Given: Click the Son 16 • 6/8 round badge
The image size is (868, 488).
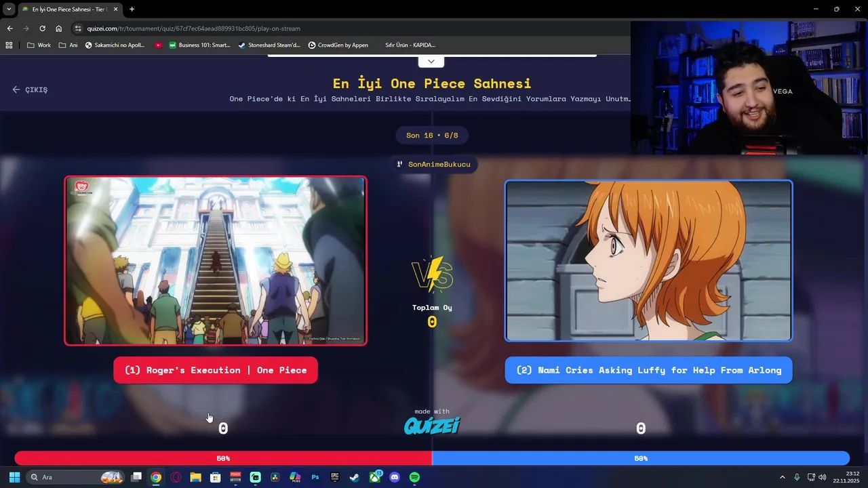Looking at the screenshot, I should pos(432,136).
